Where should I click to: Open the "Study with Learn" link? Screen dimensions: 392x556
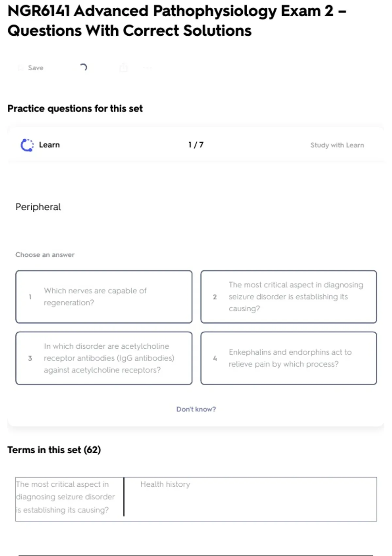[337, 145]
